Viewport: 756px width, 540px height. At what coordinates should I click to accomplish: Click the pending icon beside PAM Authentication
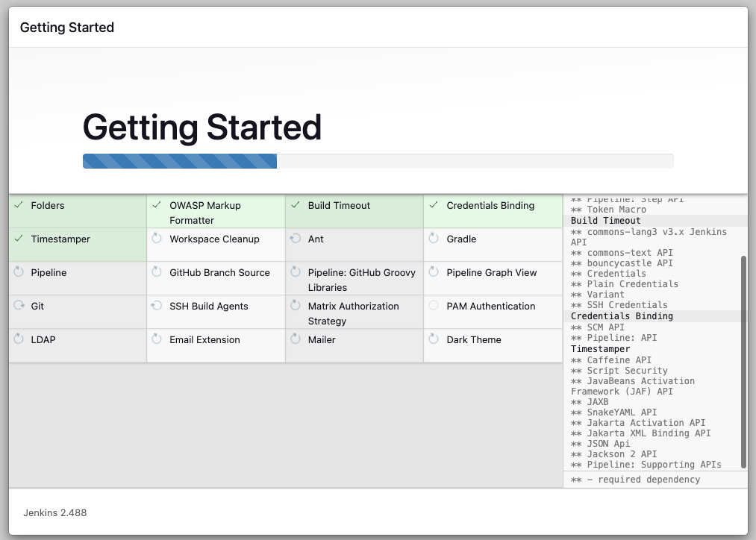(434, 305)
